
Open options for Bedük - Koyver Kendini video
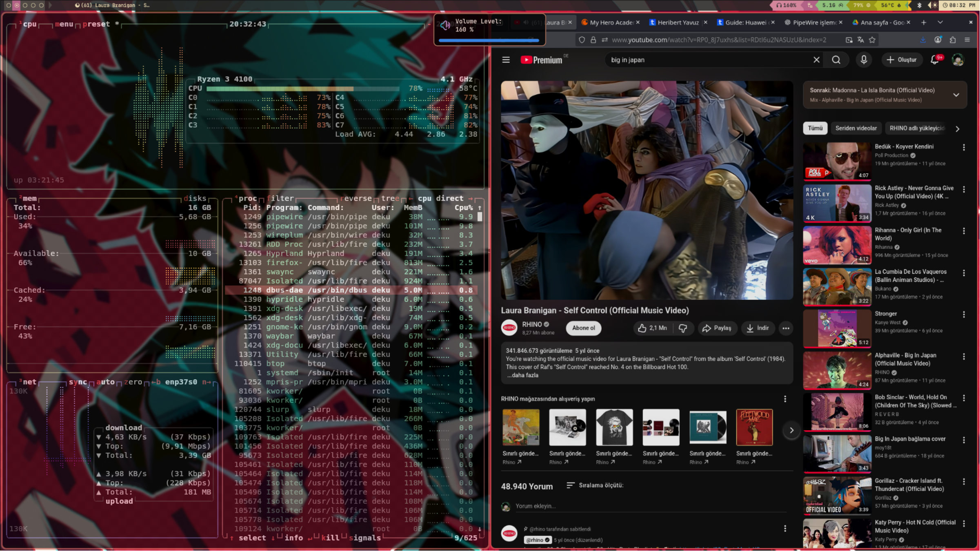[x=964, y=147]
